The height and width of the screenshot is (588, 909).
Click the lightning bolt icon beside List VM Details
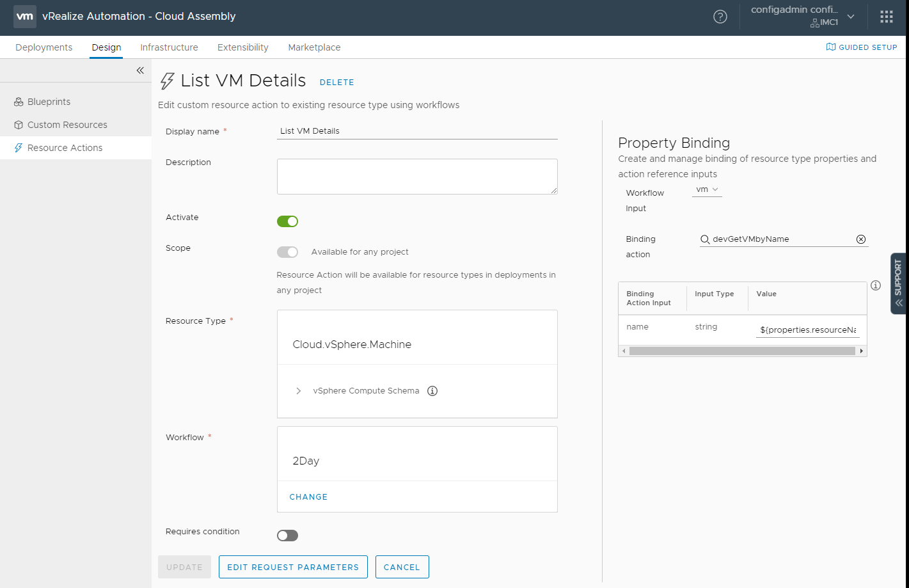[167, 81]
